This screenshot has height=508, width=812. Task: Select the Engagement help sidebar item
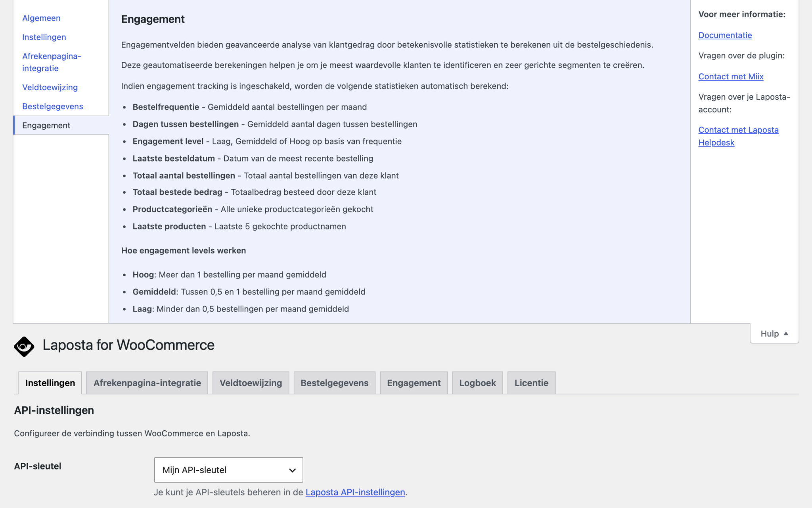tap(46, 125)
